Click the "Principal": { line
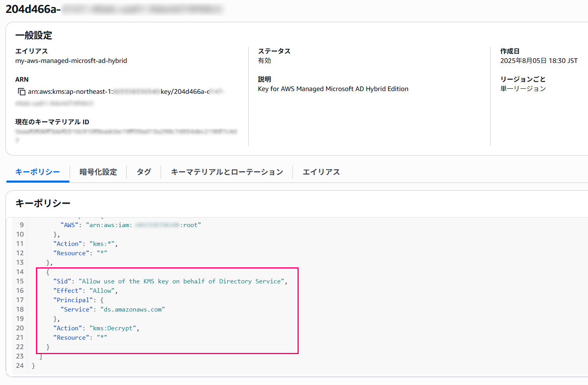The image size is (588, 385). pos(79,300)
